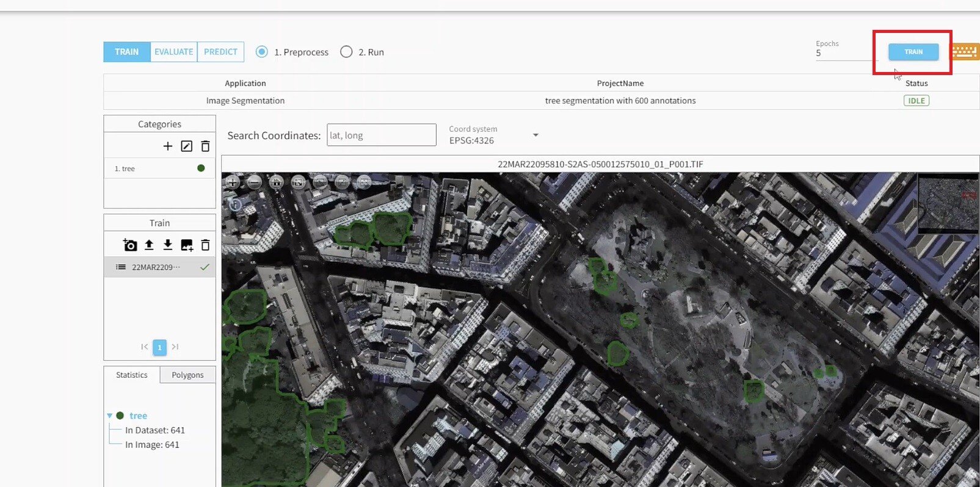The image size is (980, 487).
Task: Click the add image icon in Train panel
Action: (187, 245)
